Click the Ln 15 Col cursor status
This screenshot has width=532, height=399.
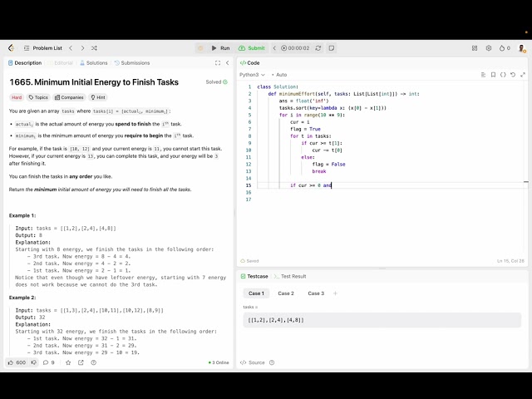point(510,261)
